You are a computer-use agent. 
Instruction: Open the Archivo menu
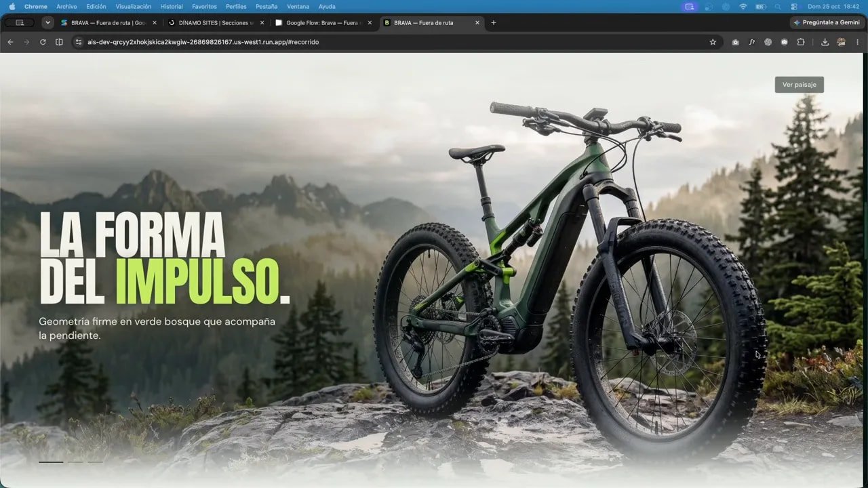66,6
